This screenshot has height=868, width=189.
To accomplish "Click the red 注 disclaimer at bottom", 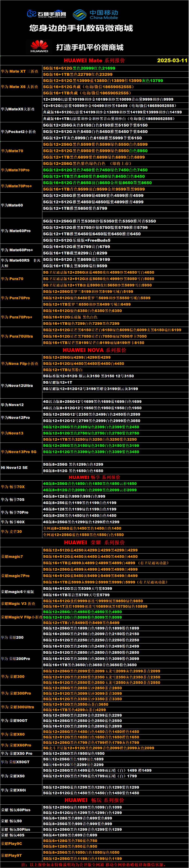I will pyautogui.click(x=94, y=865).
